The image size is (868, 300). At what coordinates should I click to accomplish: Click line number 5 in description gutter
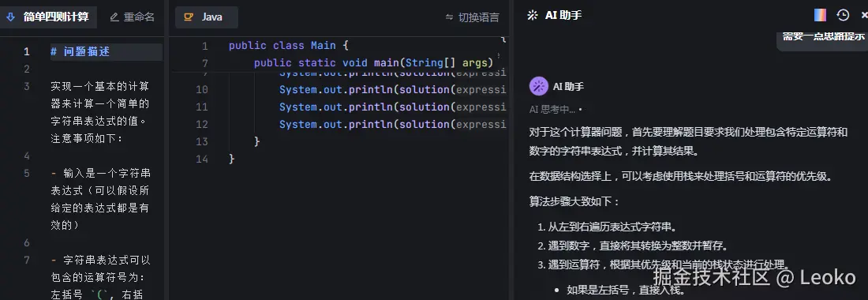(x=27, y=173)
